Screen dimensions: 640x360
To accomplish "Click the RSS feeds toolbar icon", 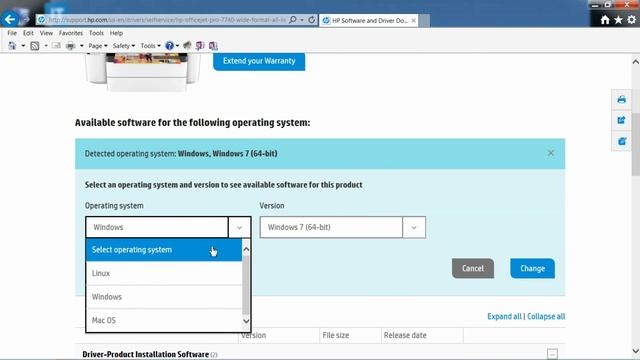I will pos(35,46).
